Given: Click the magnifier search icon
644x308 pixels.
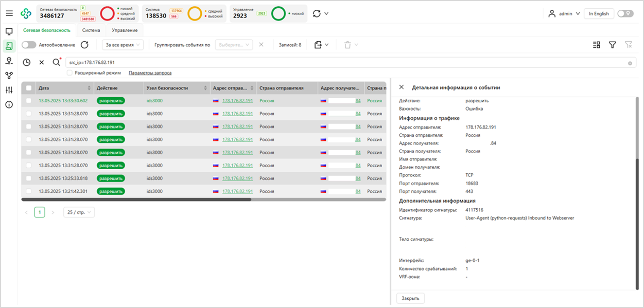Looking at the screenshot, I should pos(56,62).
